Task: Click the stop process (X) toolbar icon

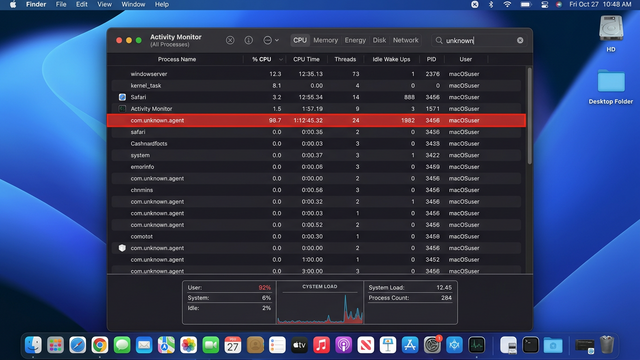Action: (x=230, y=40)
